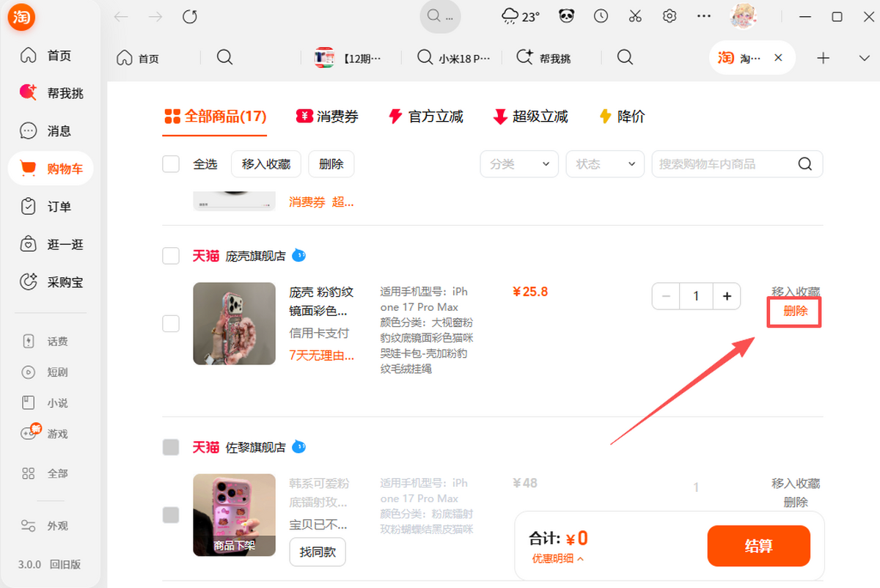Click the orange 结算 checkout button

click(759, 546)
